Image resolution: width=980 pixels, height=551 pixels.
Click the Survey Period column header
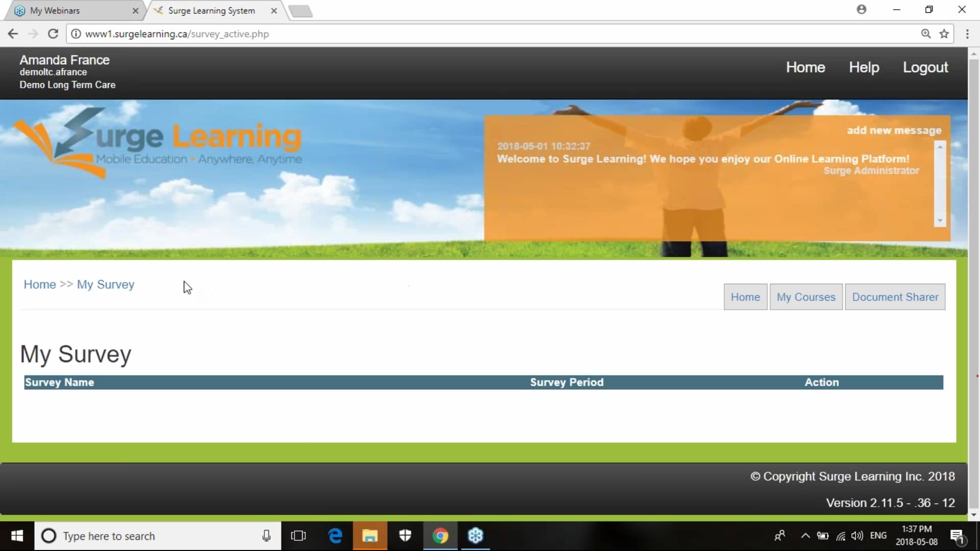(567, 382)
